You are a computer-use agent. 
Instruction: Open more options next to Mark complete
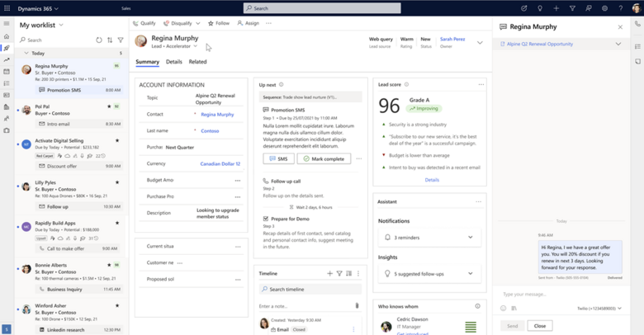[359, 159]
